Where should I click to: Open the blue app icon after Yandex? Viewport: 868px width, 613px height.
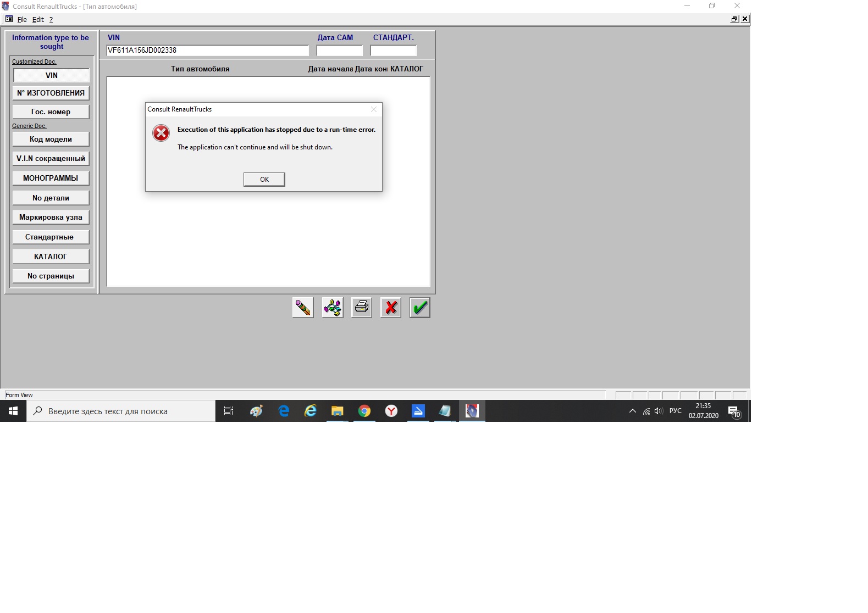pyautogui.click(x=418, y=411)
